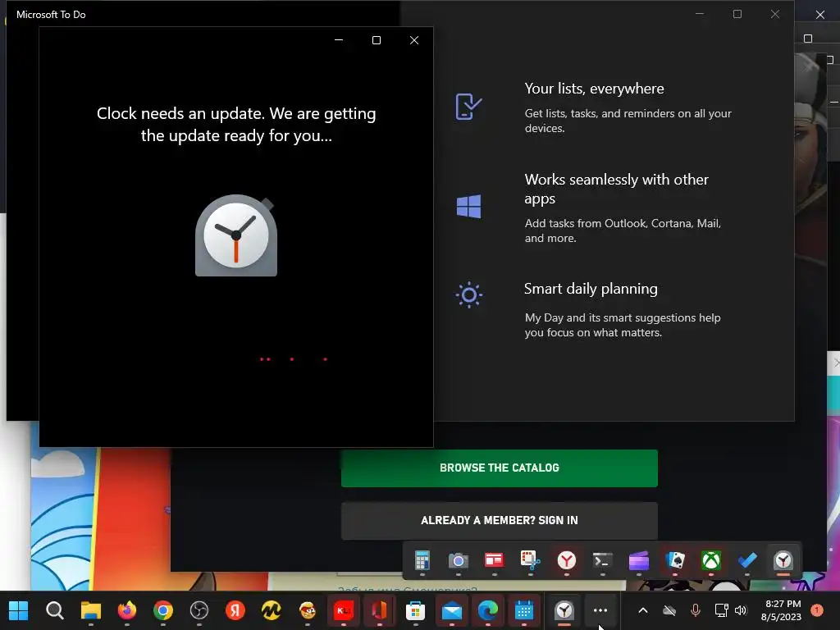Open the notification badge showing 1

coord(817,609)
